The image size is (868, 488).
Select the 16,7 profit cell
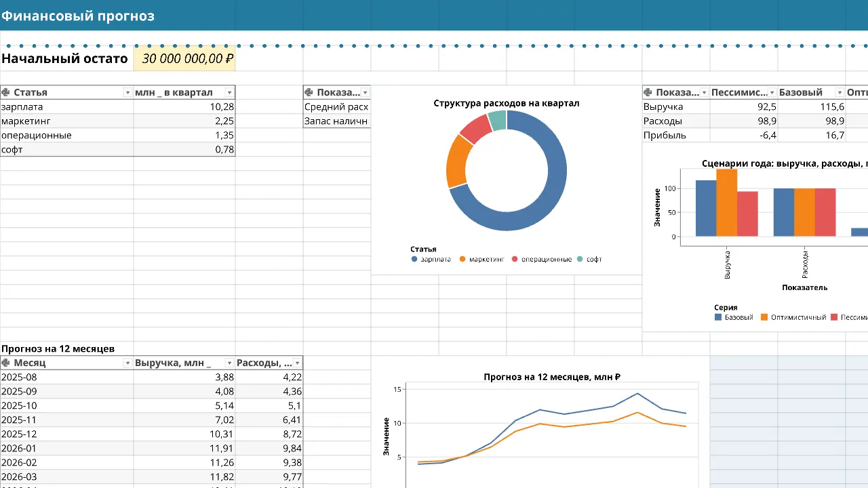812,136
